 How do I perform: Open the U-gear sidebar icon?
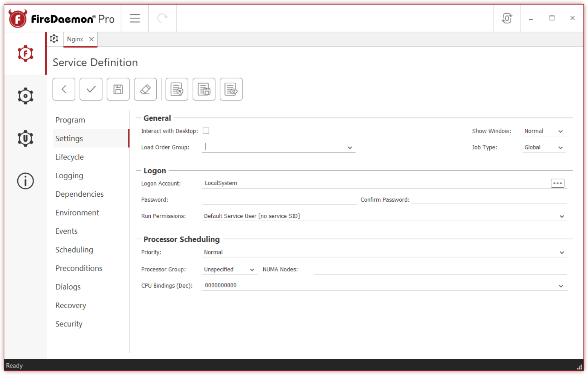click(x=25, y=138)
